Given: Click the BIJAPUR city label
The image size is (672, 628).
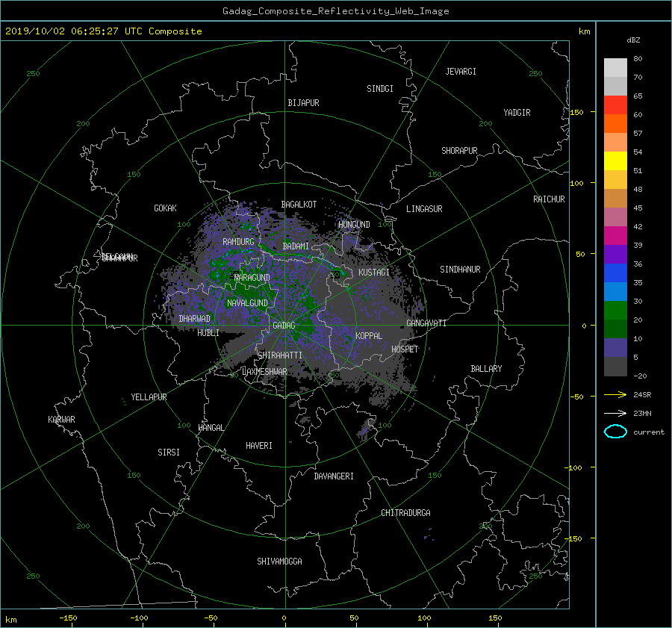Looking at the screenshot, I should click(x=303, y=103).
